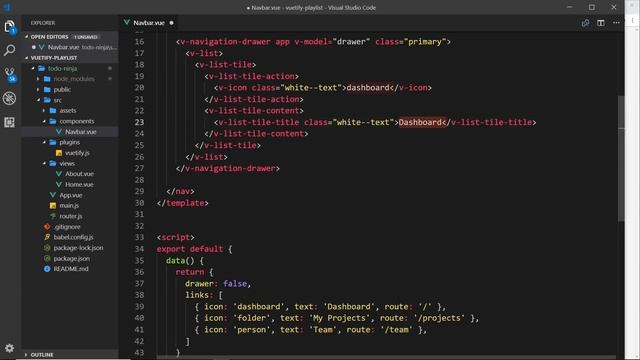Click the 1 UNSAVED badge in Open Editors
640x360 pixels.
[x=86, y=37]
